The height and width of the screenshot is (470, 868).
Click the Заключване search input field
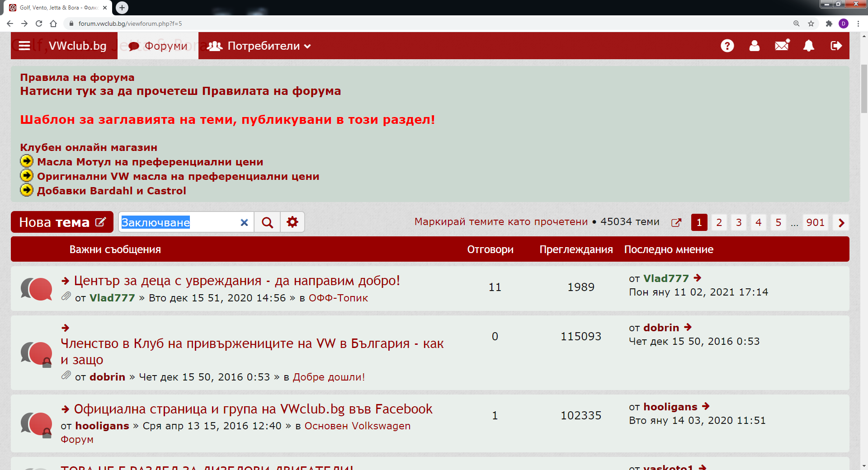[x=179, y=222]
